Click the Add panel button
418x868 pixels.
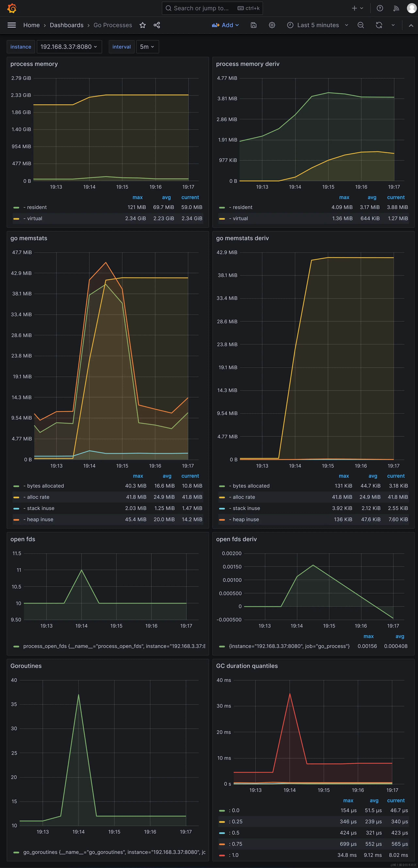[225, 25]
